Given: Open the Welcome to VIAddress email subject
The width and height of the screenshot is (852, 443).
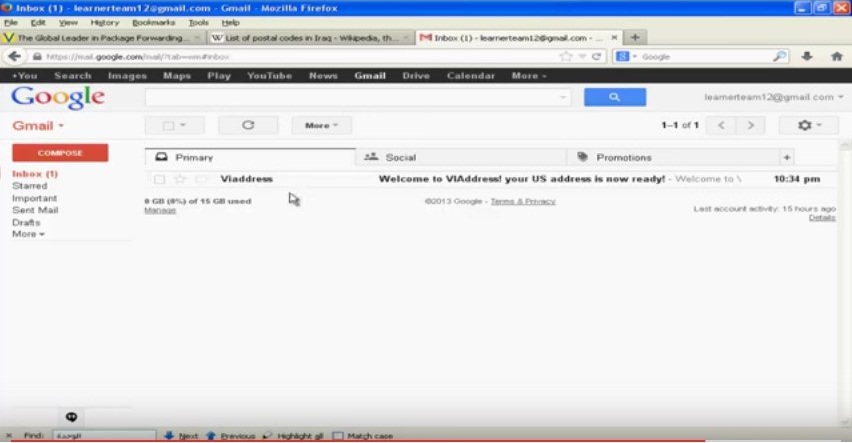Looking at the screenshot, I should 522,179.
